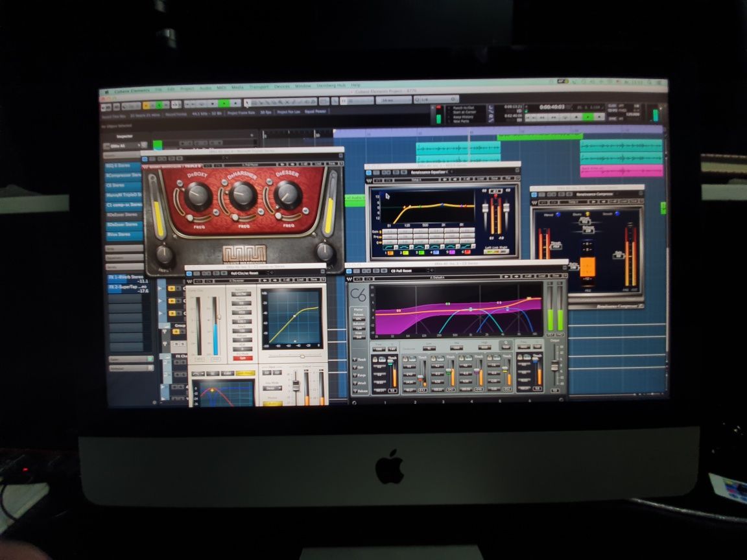The width and height of the screenshot is (747, 560).
Task: Click the blue activate icon in TripleD window
Action: 145,159
